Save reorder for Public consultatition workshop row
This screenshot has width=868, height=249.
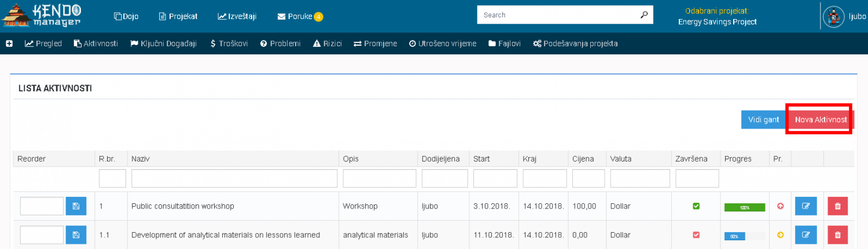[76, 206]
